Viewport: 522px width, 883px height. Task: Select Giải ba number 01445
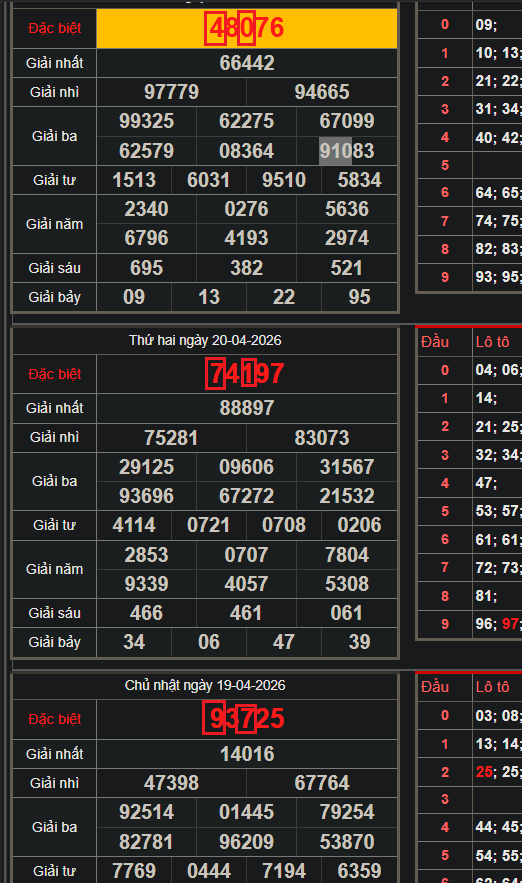247,812
